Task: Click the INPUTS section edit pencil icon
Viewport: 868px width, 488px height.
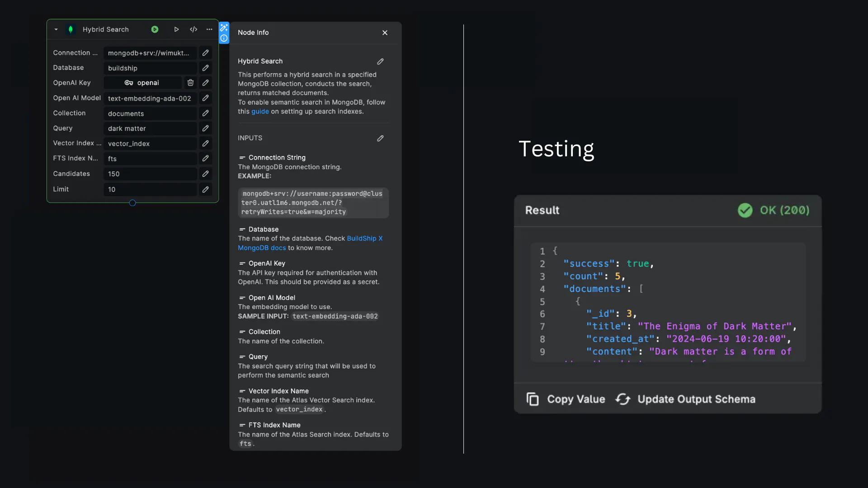Action: click(380, 138)
